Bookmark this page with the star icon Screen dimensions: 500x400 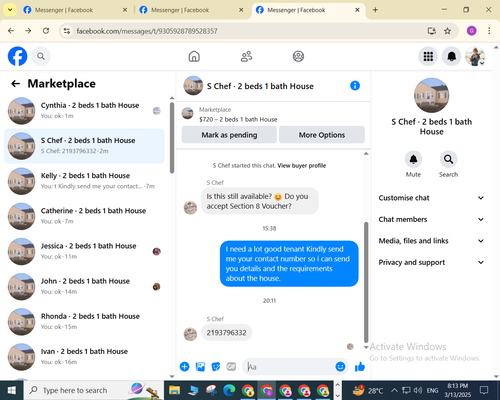coord(447,31)
